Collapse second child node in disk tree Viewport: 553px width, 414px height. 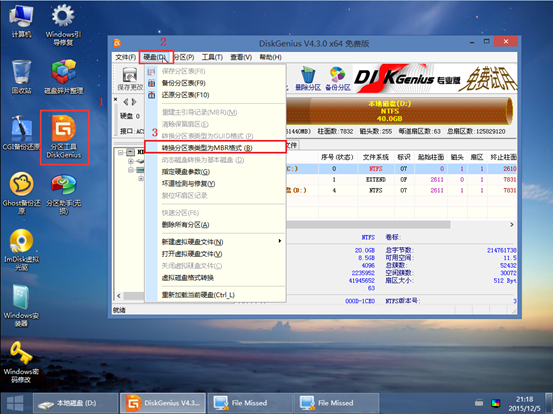click(131, 170)
